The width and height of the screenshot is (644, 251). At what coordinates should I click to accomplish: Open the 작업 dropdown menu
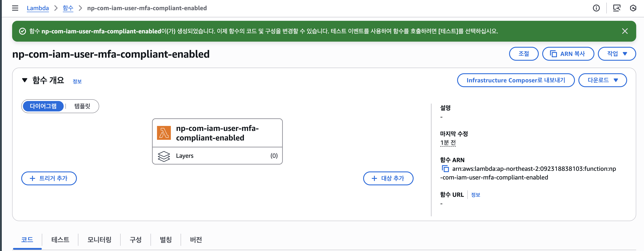click(x=617, y=54)
